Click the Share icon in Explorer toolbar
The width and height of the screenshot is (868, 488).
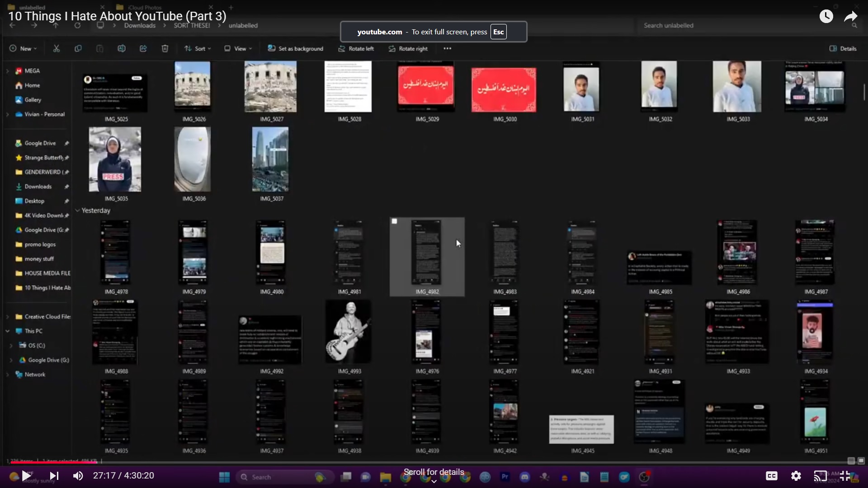pyautogui.click(x=143, y=48)
